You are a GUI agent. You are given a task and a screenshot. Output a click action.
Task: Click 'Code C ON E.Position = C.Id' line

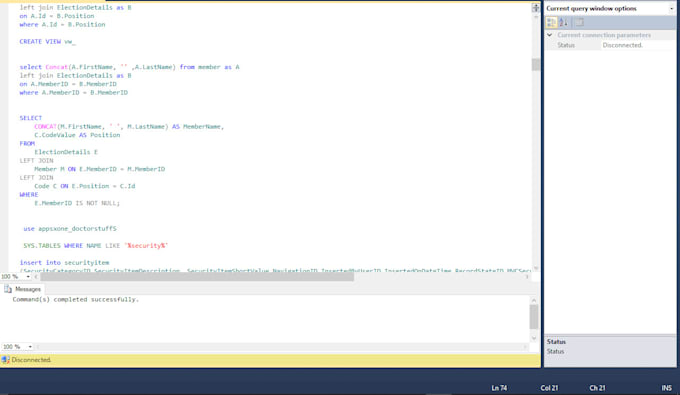pos(85,186)
